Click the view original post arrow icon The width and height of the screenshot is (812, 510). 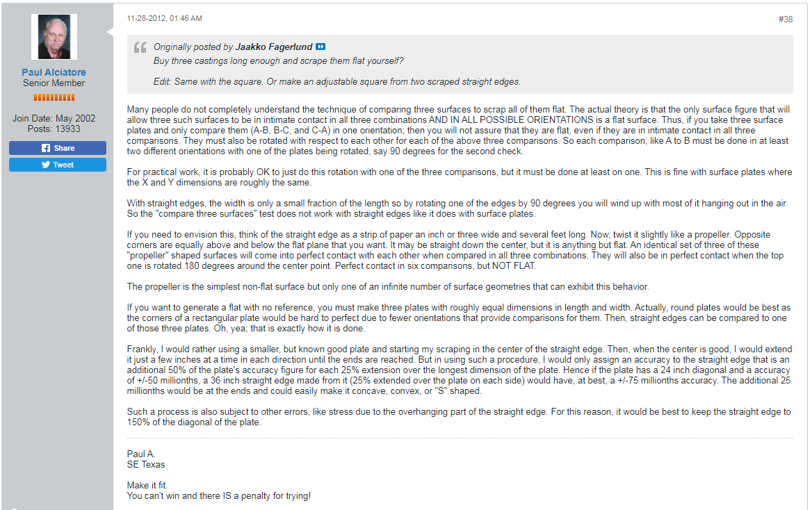tap(320, 47)
